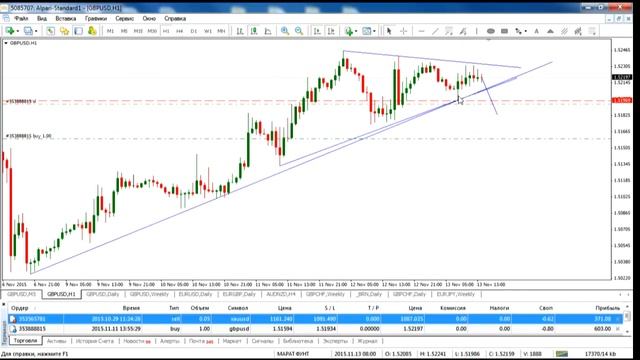Click the connection status 17370/14 kb indicator
The image size is (640, 360).
(600, 354)
